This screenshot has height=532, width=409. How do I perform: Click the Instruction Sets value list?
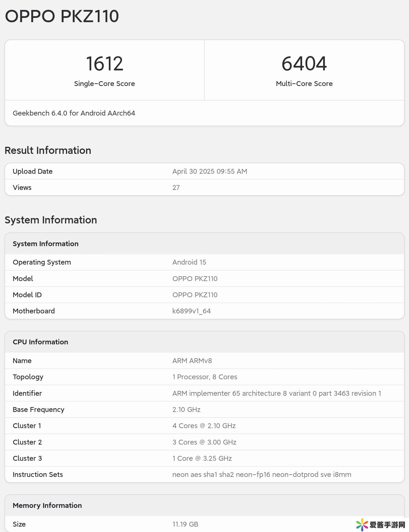261,475
